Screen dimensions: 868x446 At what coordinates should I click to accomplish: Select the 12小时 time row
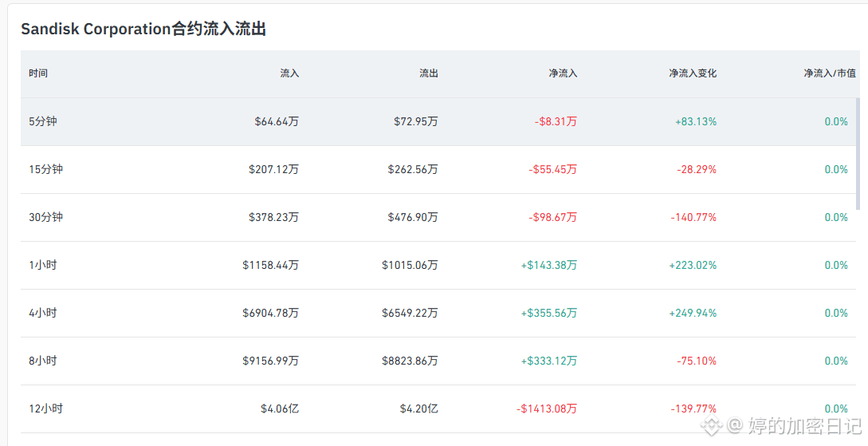(438, 409)
